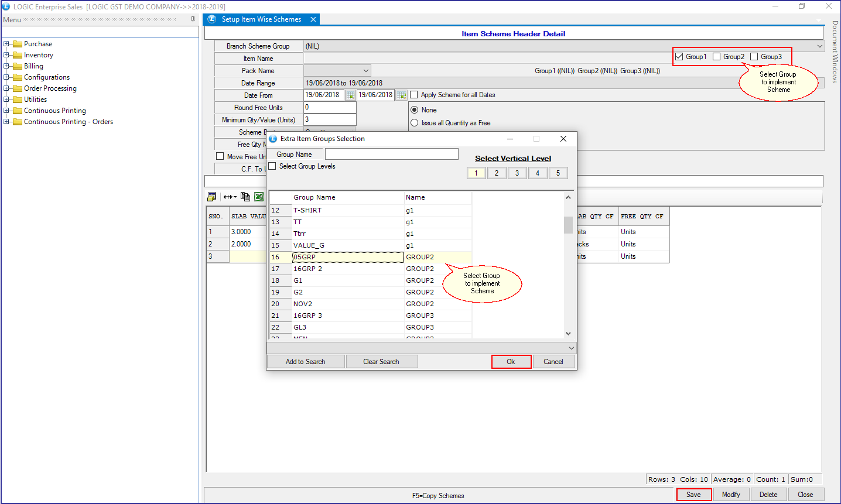
Task: Save the item scheme
Action: coord(694,495)
